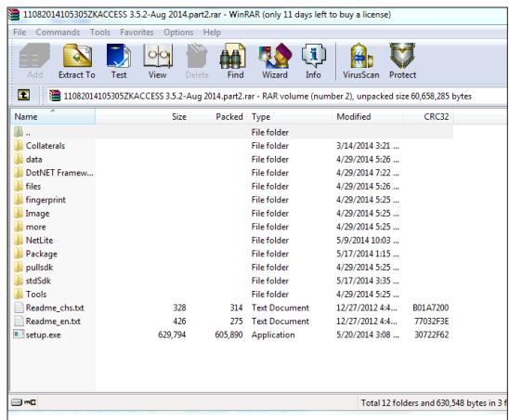Open the Options menu

click(x=178, y=33)
